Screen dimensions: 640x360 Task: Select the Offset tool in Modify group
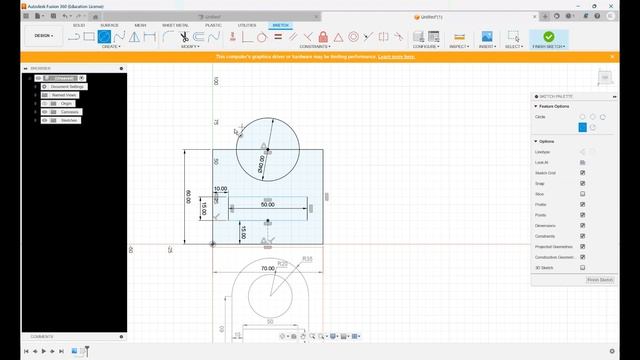pos(198,37)
